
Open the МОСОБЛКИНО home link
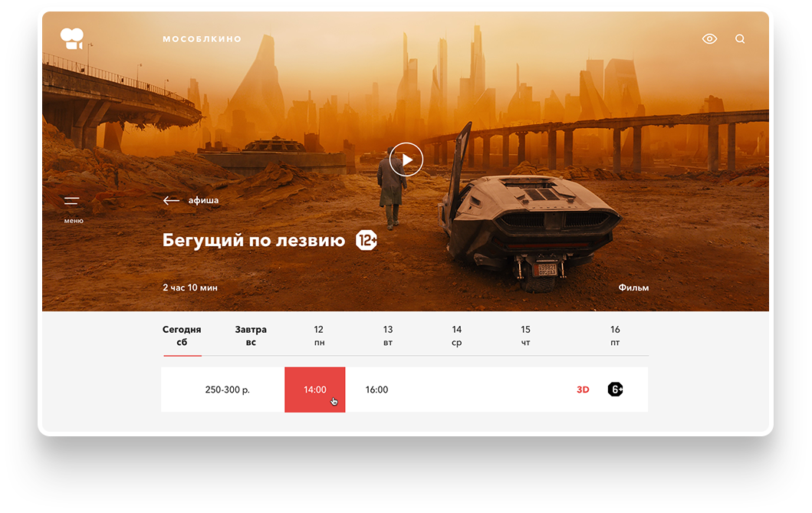coord(202,39)
